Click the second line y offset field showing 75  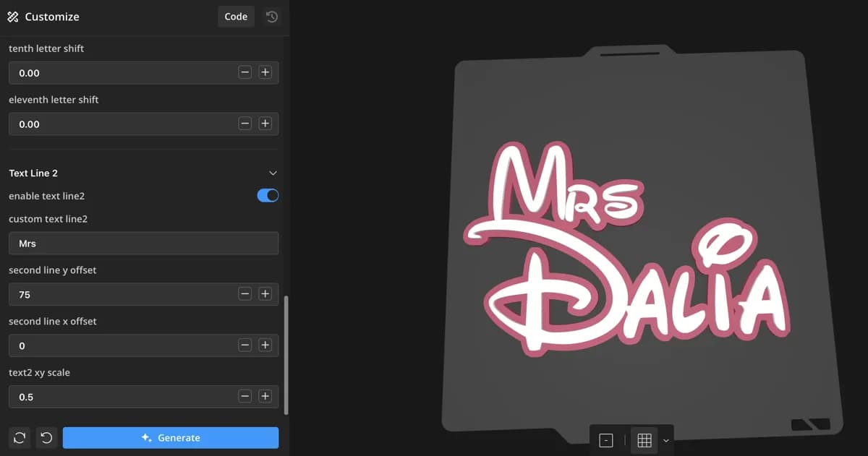[x=143, y=294]
